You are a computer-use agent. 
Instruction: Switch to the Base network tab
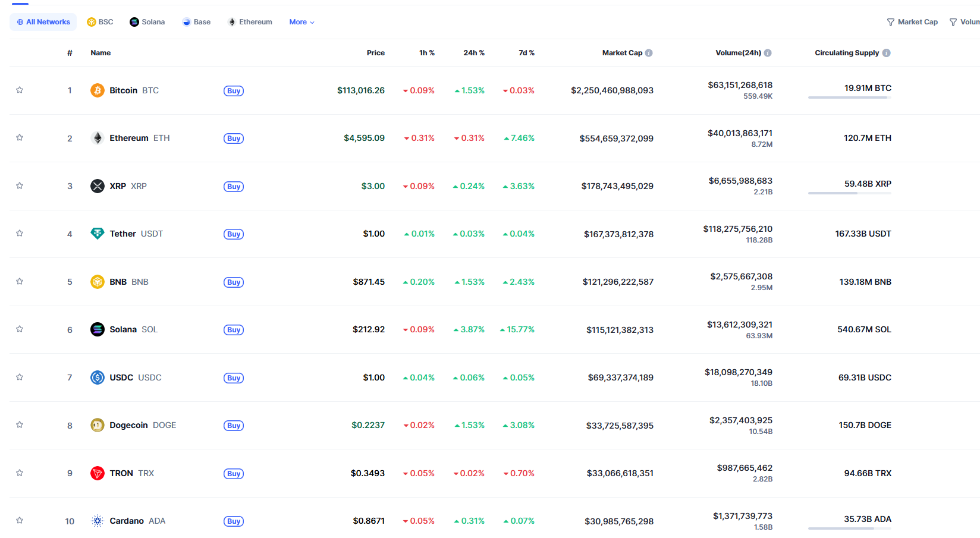click(x=196, y=22)
